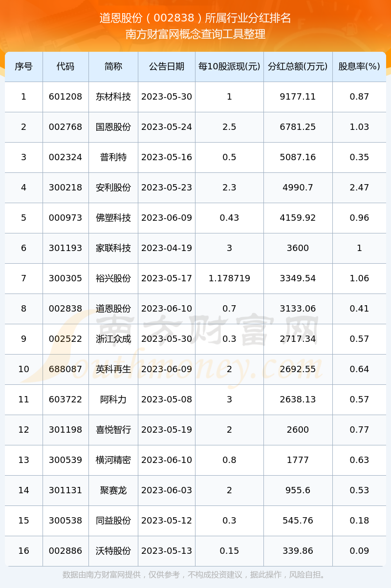This screenshot has width=391, height=588.
Task: Select the dividend total 339.86 cell
Action: (x=298, y=551)
